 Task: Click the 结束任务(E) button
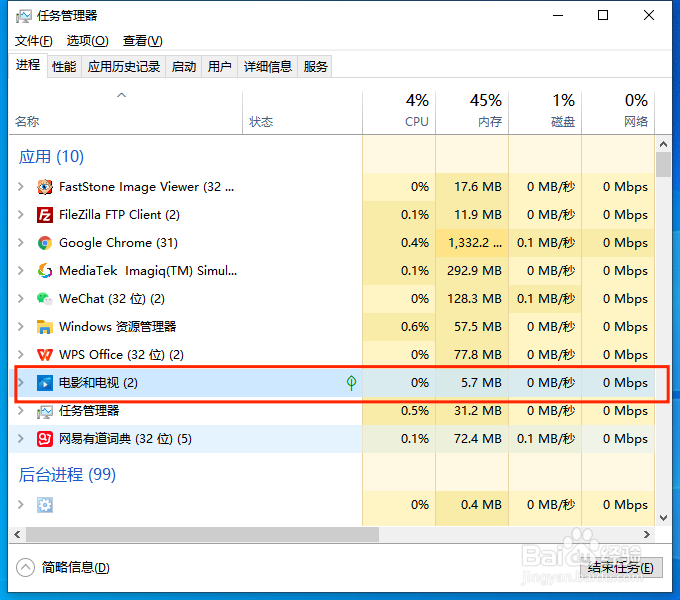point(621,567)
